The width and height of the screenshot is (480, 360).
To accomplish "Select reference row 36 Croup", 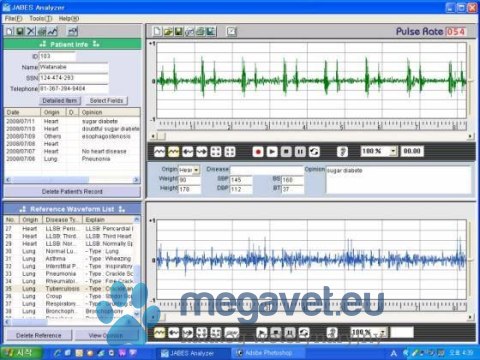I will (x=69, y=296).
